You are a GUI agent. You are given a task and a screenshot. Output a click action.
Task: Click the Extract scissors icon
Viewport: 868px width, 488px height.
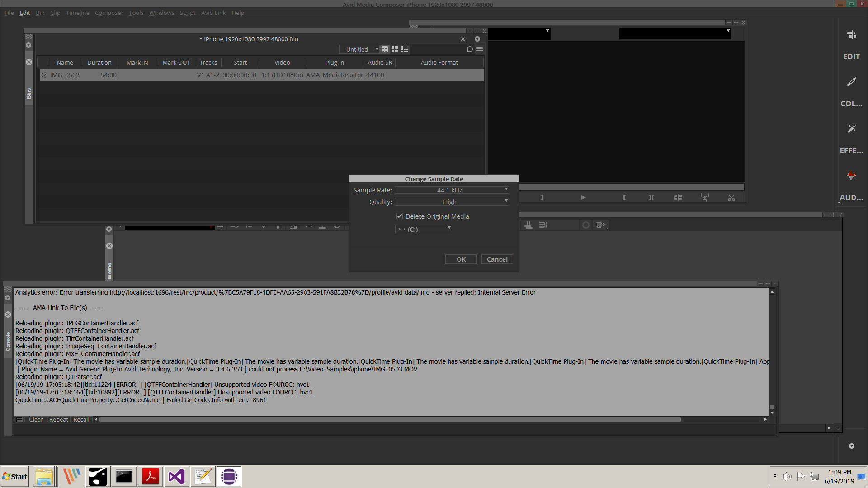(x=731, y=197)
